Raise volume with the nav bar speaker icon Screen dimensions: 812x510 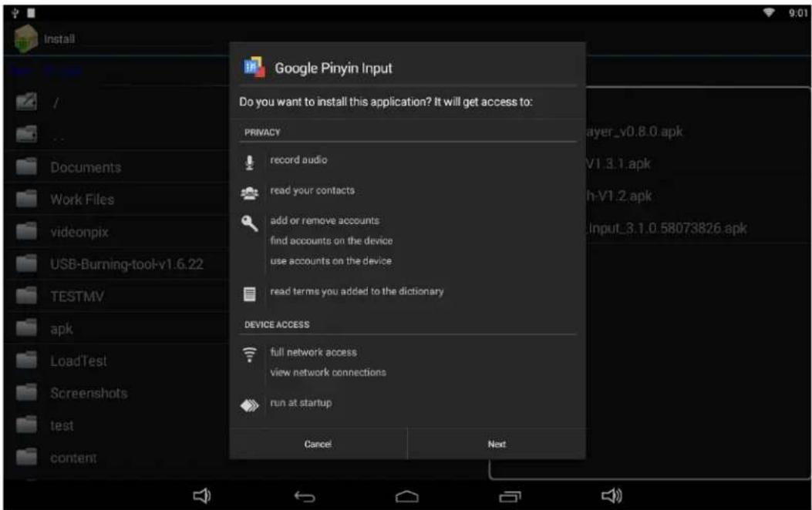click(x=612, y=496)
